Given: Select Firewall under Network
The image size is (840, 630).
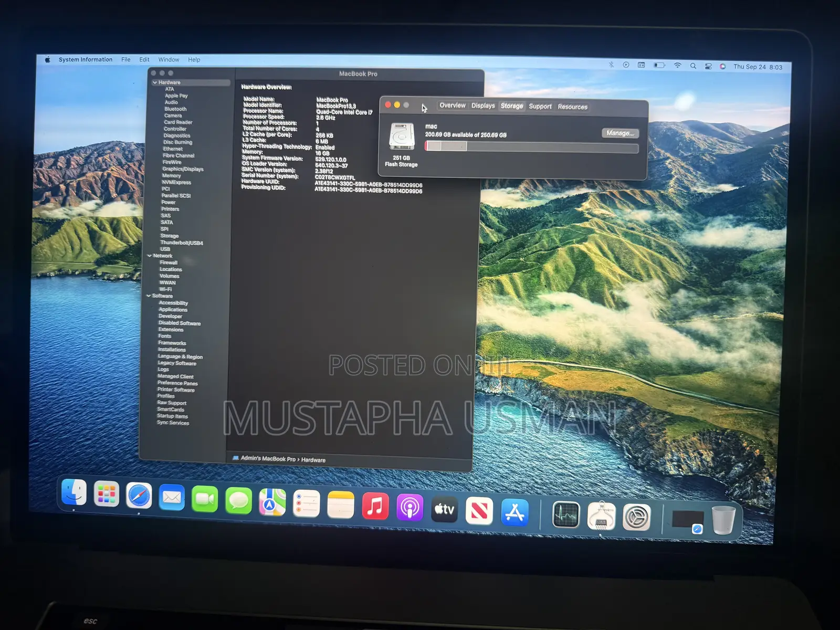Looking at the screenshot, I should coord(169,262).
